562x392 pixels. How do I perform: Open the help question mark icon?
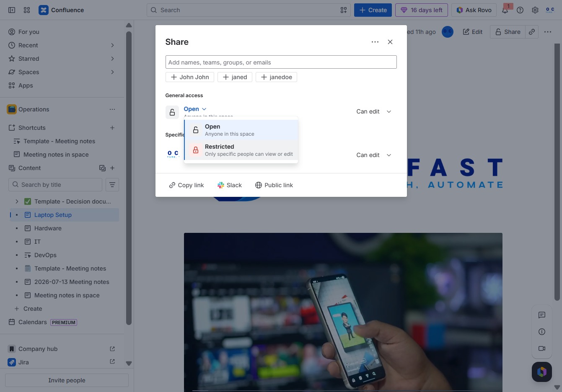[520, 10]
